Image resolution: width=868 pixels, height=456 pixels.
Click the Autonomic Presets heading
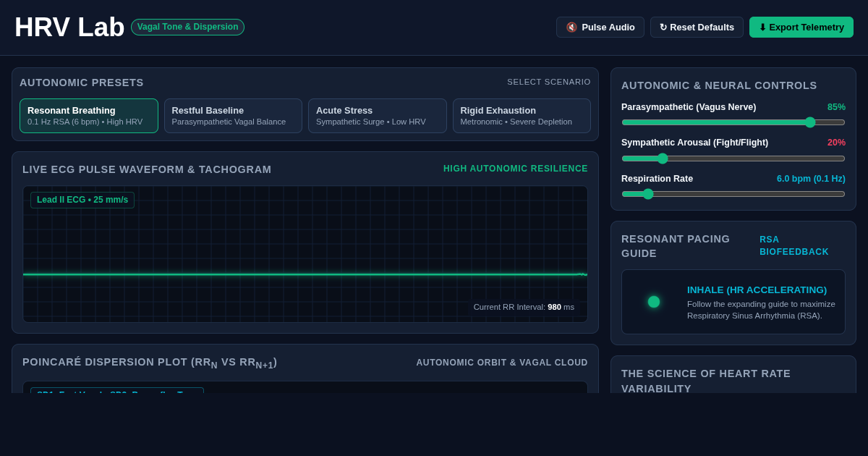(x=82, y=83)
